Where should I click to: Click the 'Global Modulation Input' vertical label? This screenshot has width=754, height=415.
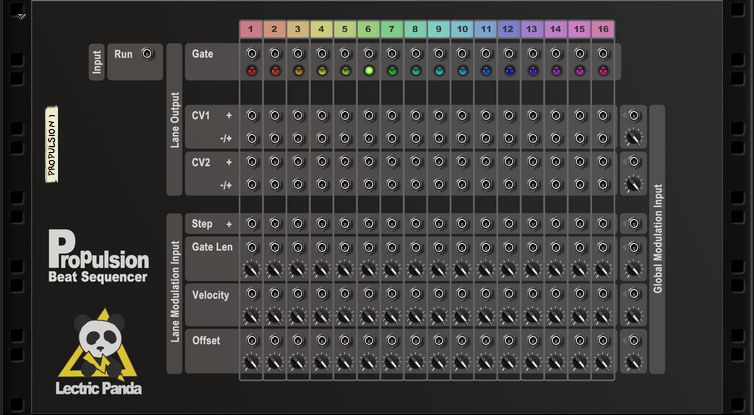(657, 239)
